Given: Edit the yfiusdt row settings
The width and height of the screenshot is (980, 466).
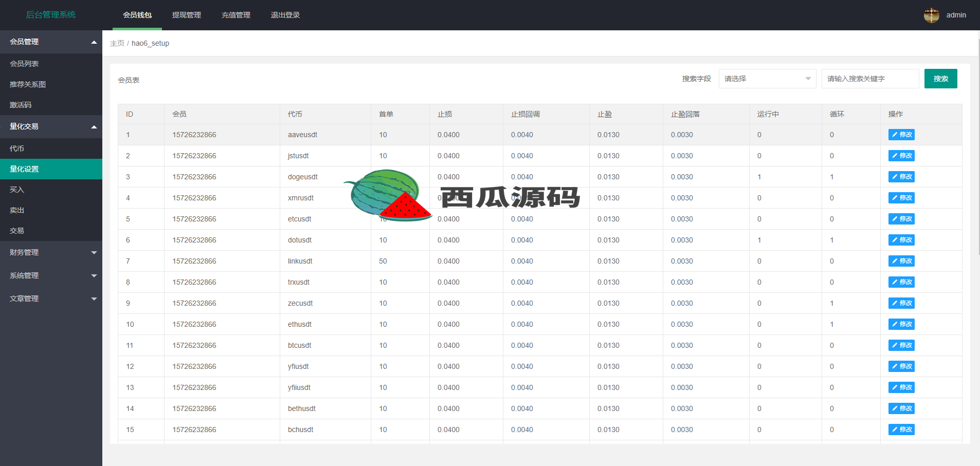Looking at the screenshot, I should tap(901, 366).
